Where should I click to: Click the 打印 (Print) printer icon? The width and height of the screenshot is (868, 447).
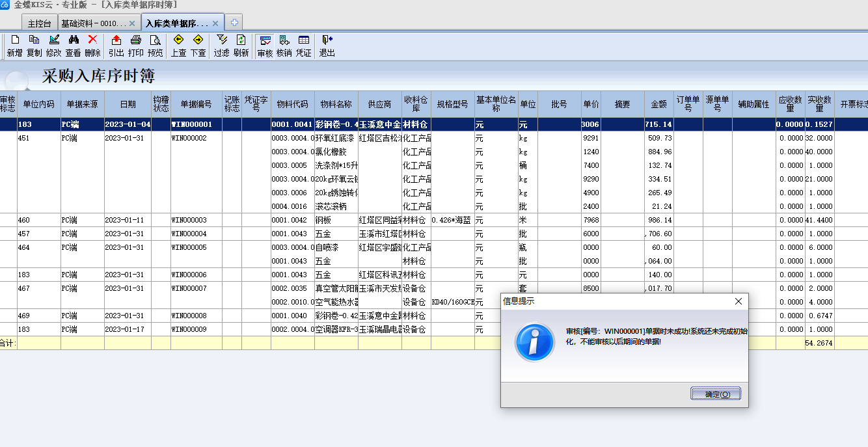point(136,46)
